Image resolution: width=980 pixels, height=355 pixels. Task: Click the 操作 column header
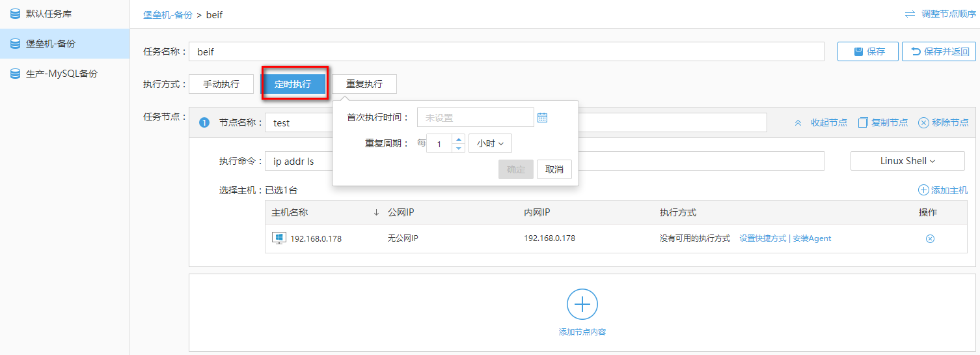click(x=928, y=212)
